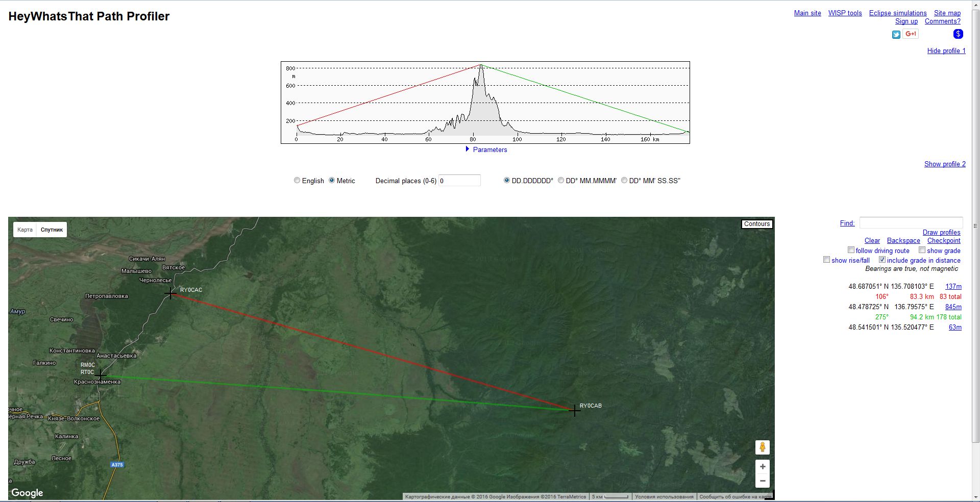Click Hide profile 1 link
The height and width of the screenshot is (502, 980).
tap(946, 51)
